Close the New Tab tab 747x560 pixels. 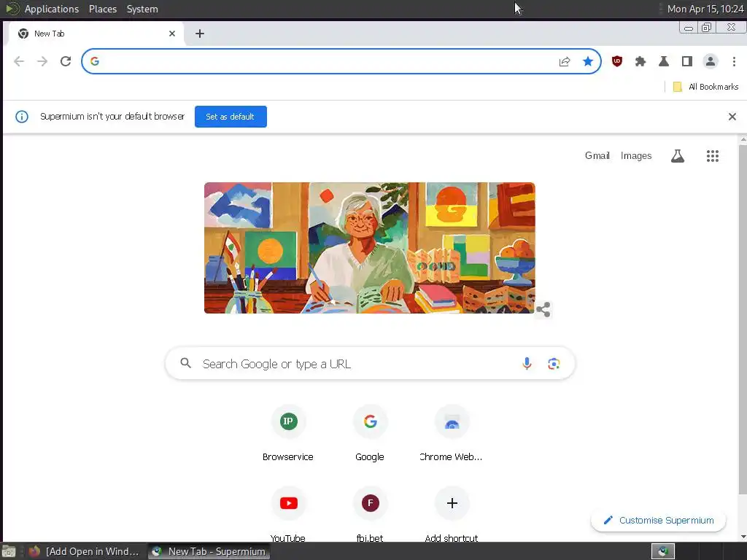[172, 34]
